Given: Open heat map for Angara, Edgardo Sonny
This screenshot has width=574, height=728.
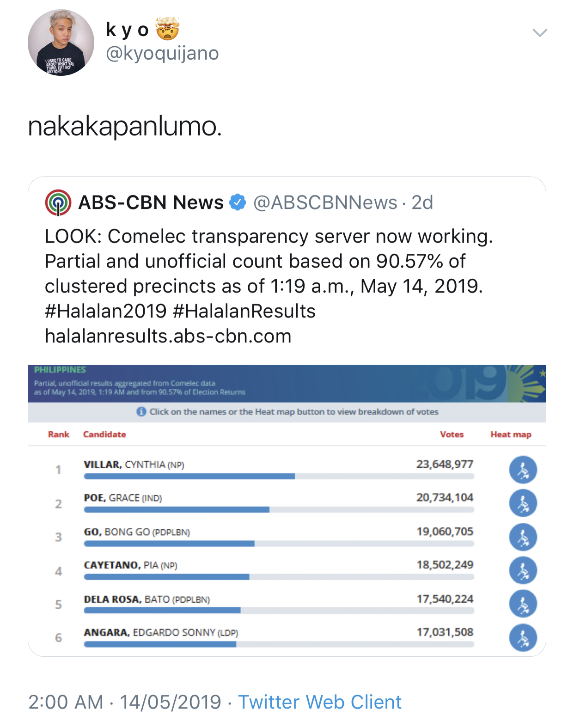Looking at the screenshot, I should coord(523,638).
